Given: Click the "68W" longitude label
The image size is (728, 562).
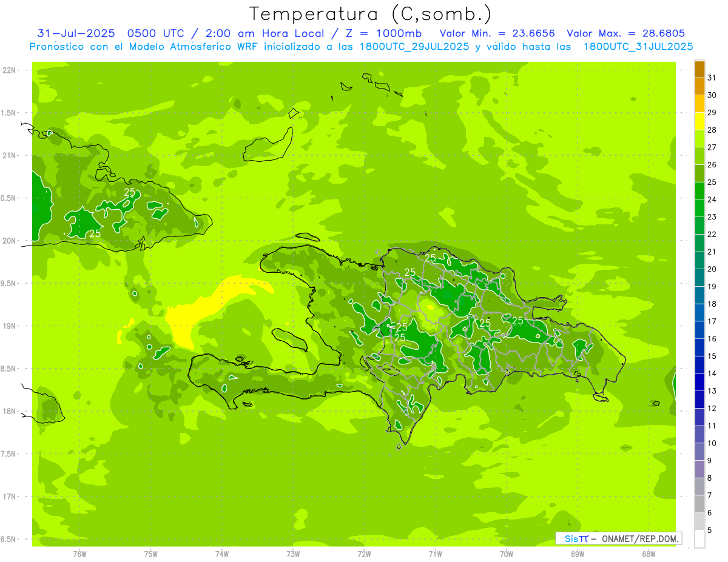Looking at the screenshot, I should [x=649, y=554].
